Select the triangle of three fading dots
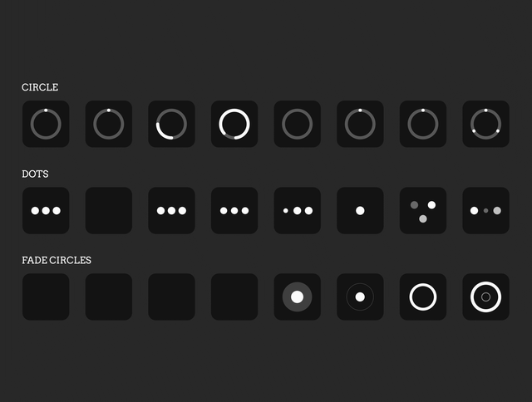Image resolution: width=532 pixels, height=402 pixels. click(x=423, y=210)
